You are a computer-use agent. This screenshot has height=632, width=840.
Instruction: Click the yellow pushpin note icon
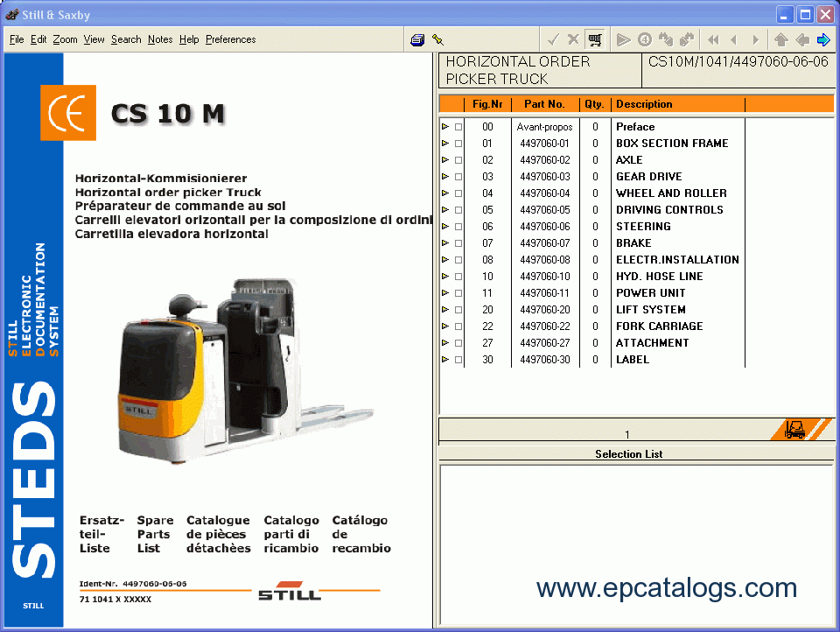point(437,39)
